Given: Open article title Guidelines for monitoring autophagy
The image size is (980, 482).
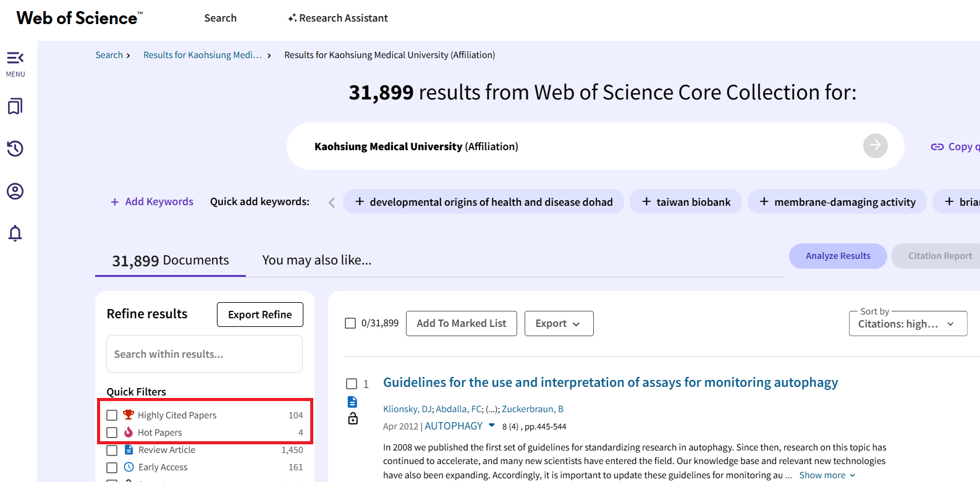Looking at the screenshot, I should 610,383.
